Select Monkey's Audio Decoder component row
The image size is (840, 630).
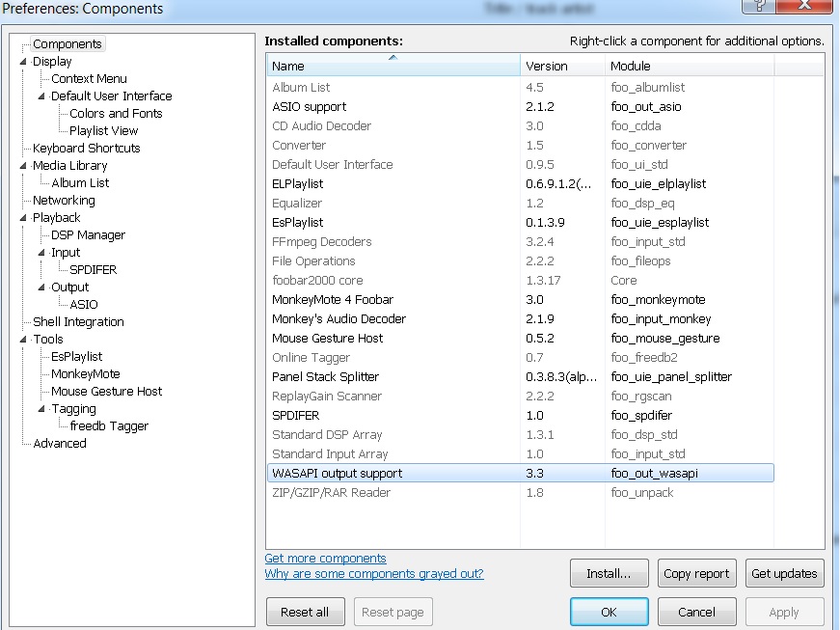click(x=520, y=318)
